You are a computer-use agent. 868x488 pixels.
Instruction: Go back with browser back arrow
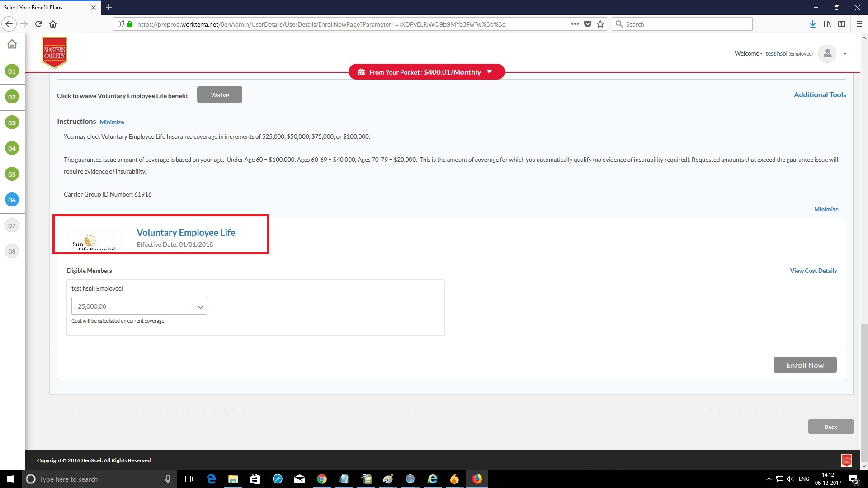click(x=9, y=24)
